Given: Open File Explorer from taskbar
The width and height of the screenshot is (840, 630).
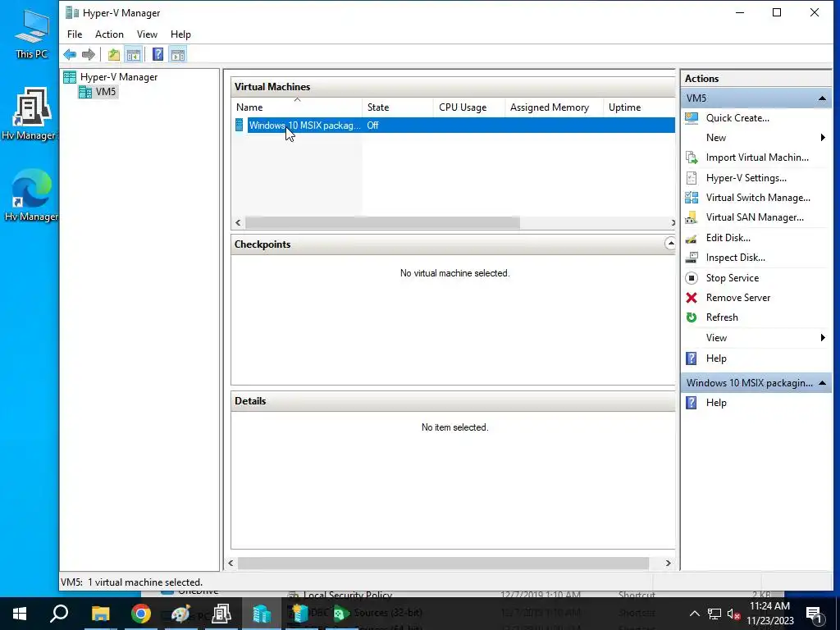Looking at the screenshot, I should 100,614.
